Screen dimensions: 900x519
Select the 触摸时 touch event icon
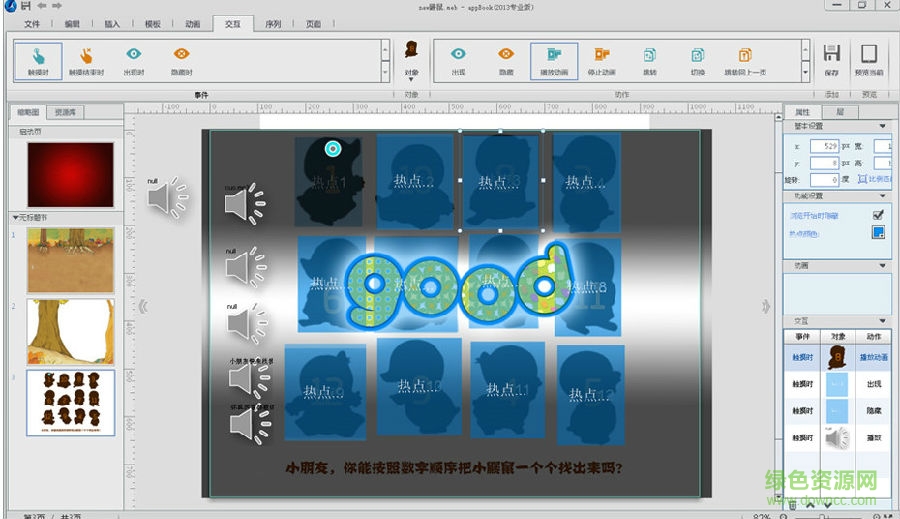[38, 60]
